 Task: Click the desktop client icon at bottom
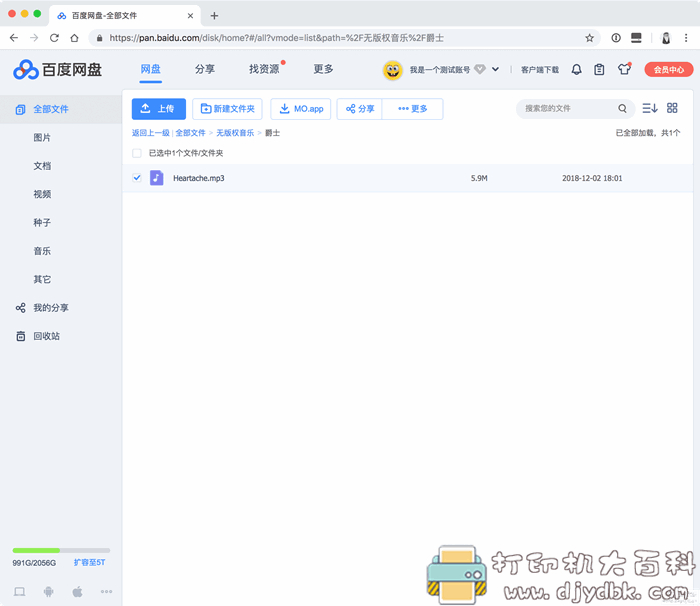(19, 592)
